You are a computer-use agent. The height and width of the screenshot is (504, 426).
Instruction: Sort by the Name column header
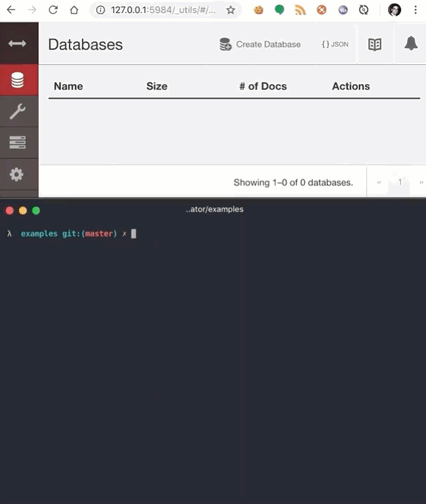pyautogui.click(x=68, y=86)
